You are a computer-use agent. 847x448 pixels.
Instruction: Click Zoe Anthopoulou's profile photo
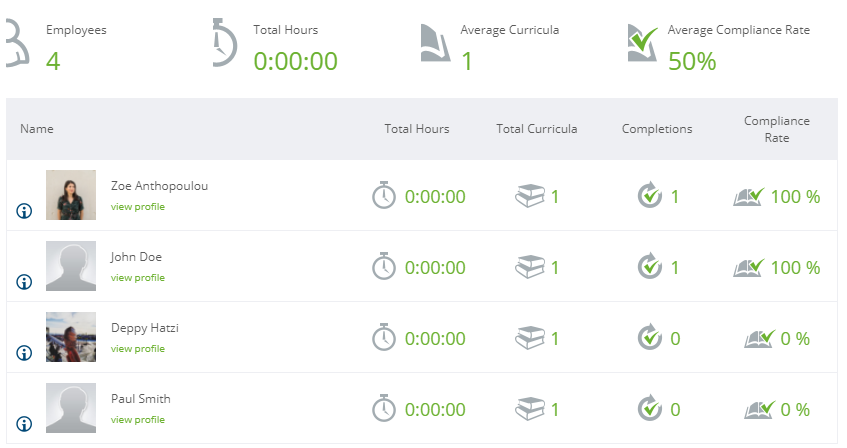[71, 195]
